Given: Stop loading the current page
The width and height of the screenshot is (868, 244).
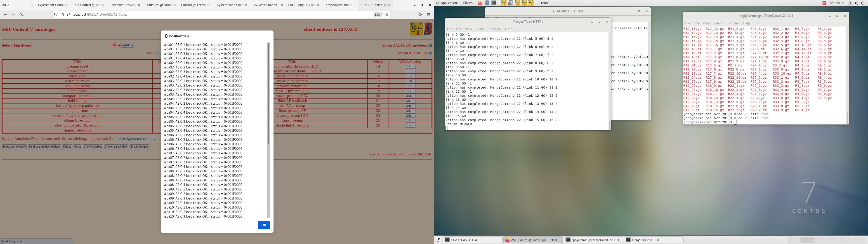Looking at the screenshot, I should point(21,14).
